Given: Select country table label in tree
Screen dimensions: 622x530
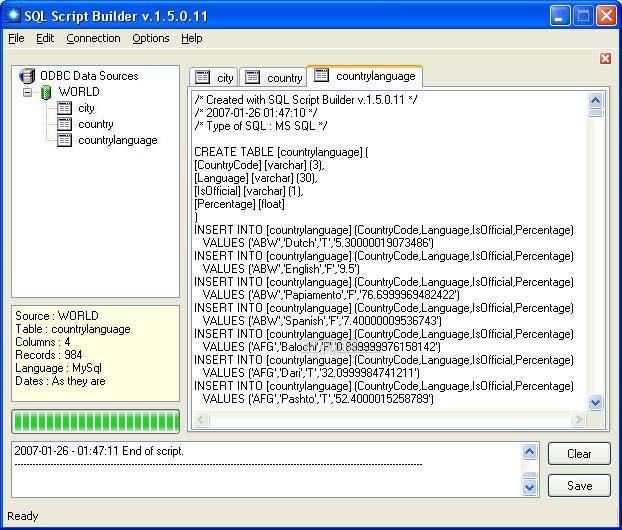Looking at the screenshot, I should pos(96,125).
